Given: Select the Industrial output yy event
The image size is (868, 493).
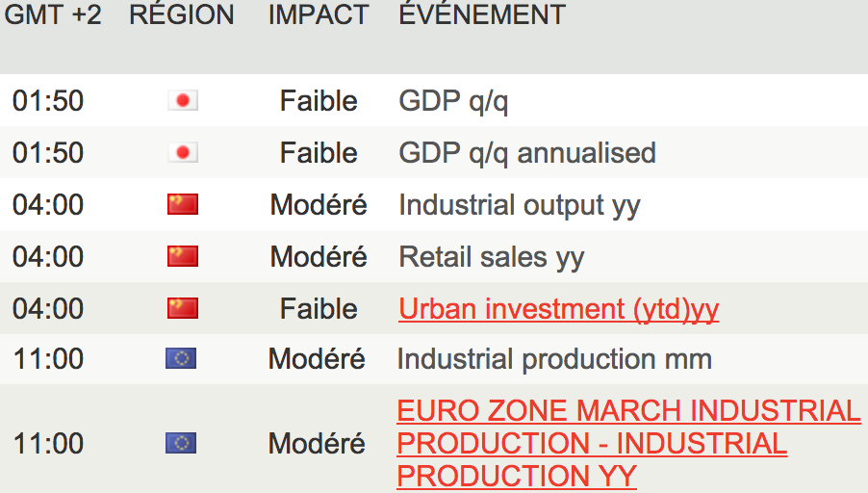Looking at the screenshot, I should pyautogui.click(x=520, y=205).
